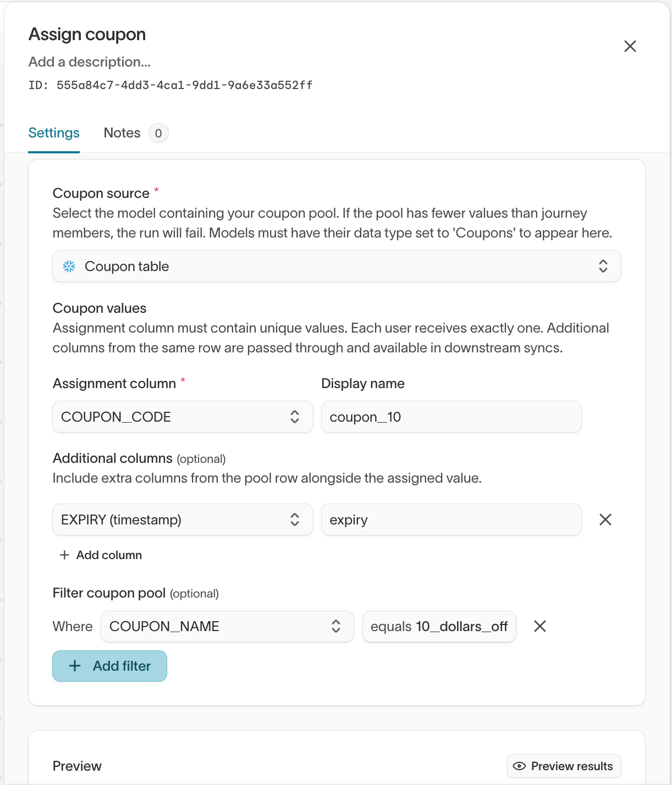The image size is (672, 785).
Task: Click the Preview results button
Action: [564, 766]
